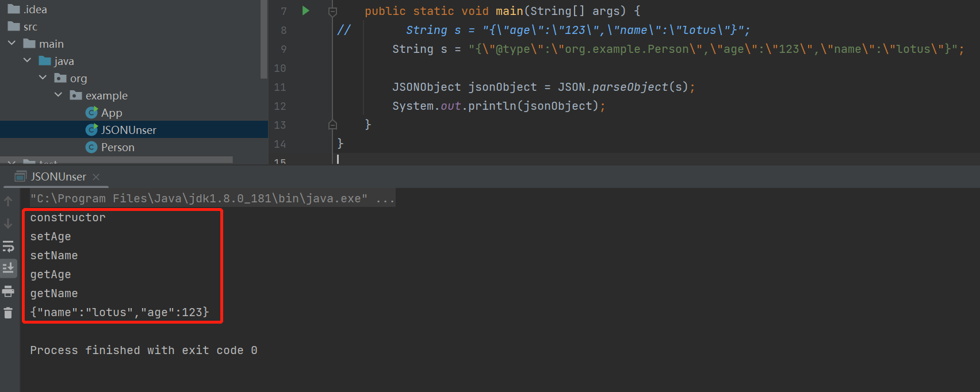
Task: Click the .idea folder icon
Action: coord(14,9)
